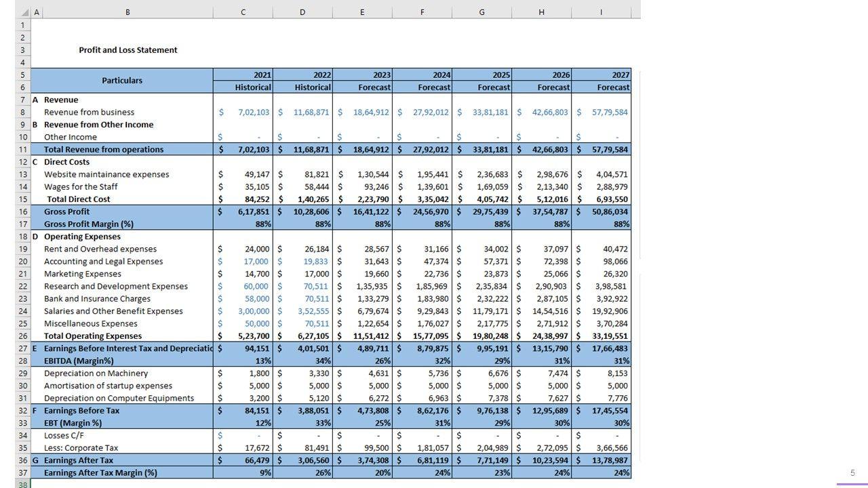Select the Profit and Loss Statement title cell
This screenshot has width=868, height=488.
[x=127, y=50]
